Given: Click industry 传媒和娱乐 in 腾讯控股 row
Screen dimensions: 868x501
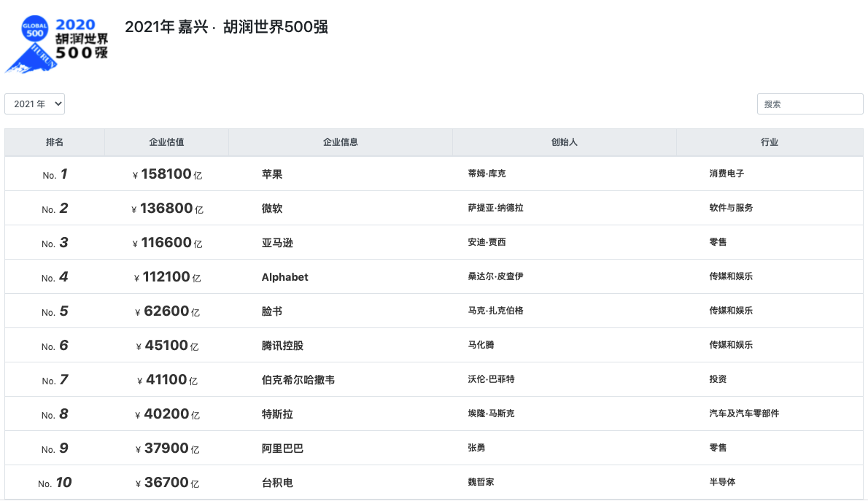Looking at the screenshot, I should click(x=732, y=346).
